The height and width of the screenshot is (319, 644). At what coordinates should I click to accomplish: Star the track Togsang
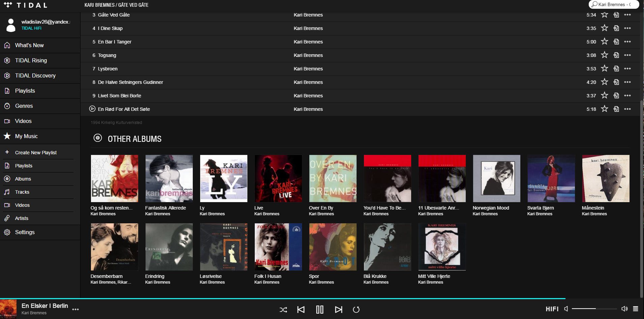[x=605, y=55]
